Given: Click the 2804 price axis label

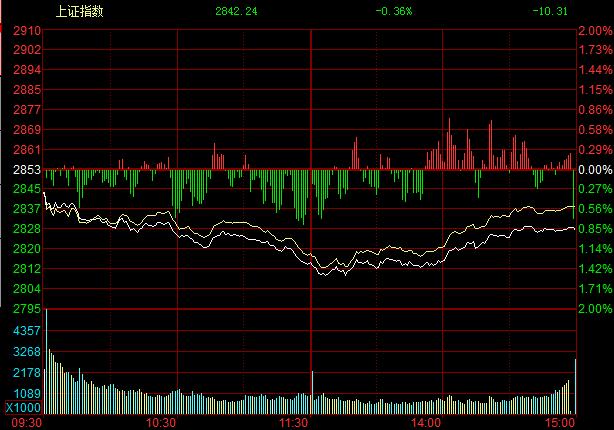Looking at the screenshot, I should pos(27,289).
